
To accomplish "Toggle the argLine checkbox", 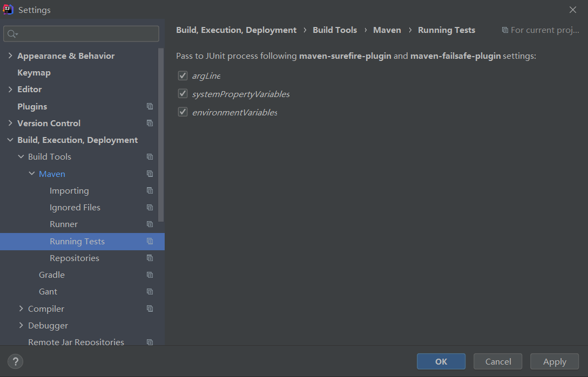I will click(x=183, y=76).
